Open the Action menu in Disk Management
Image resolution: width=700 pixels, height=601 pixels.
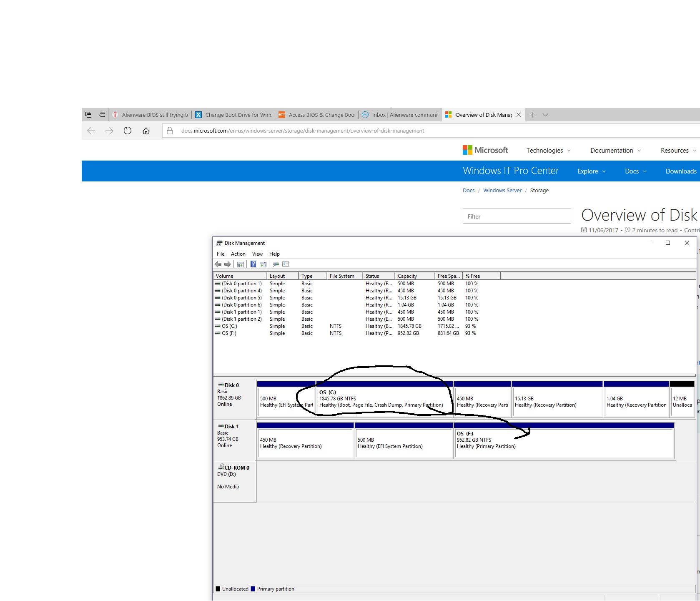(x=238, y=254)
